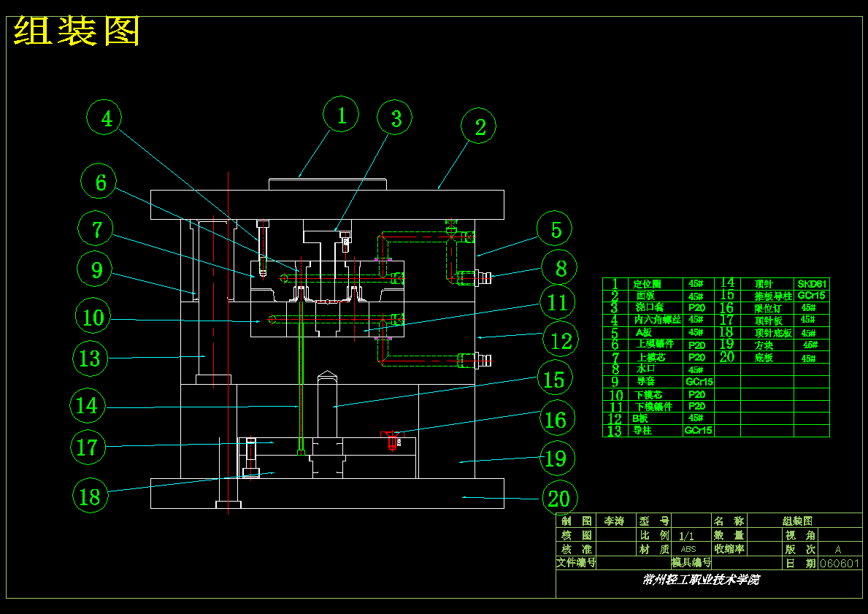Click '底板' in the row numbered 20
The height and width of the screenshot is (614, 868).
coord(764,358)
